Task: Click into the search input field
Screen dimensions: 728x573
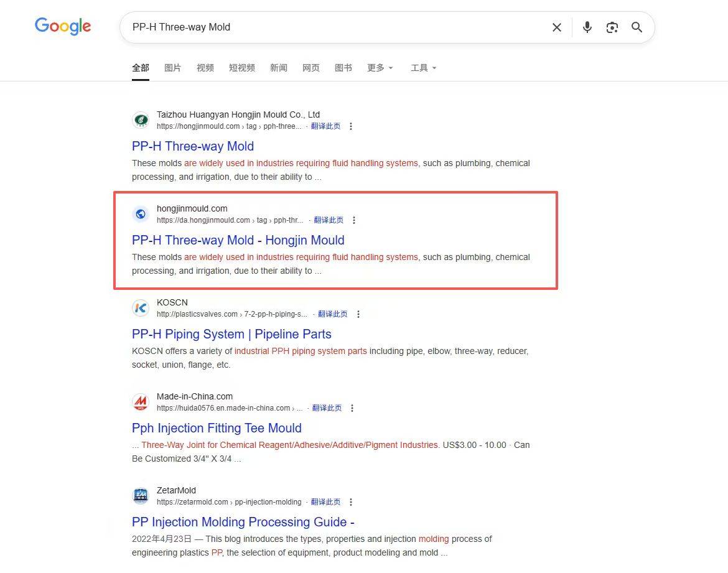Action: coord(336,27)
